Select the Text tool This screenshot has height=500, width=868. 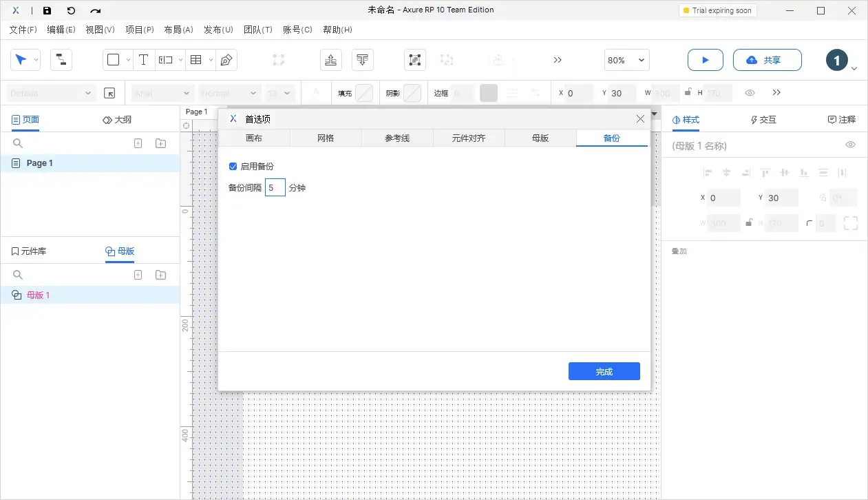coord(143,60)
